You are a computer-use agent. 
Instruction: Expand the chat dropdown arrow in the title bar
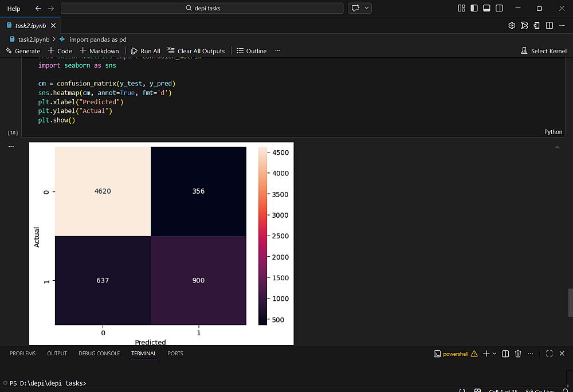coord(367,9)
